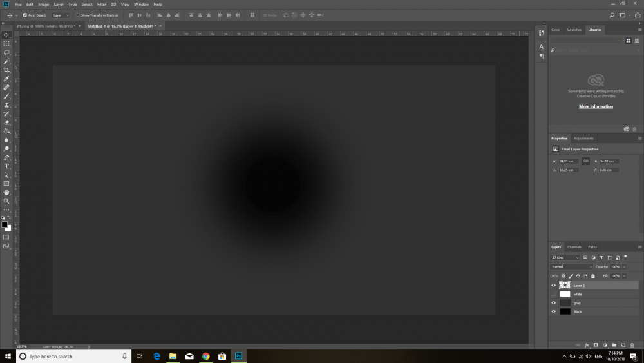Show the white layer visibility box
The width and height of the screenshot is (644, 363).
pos(553,294)
